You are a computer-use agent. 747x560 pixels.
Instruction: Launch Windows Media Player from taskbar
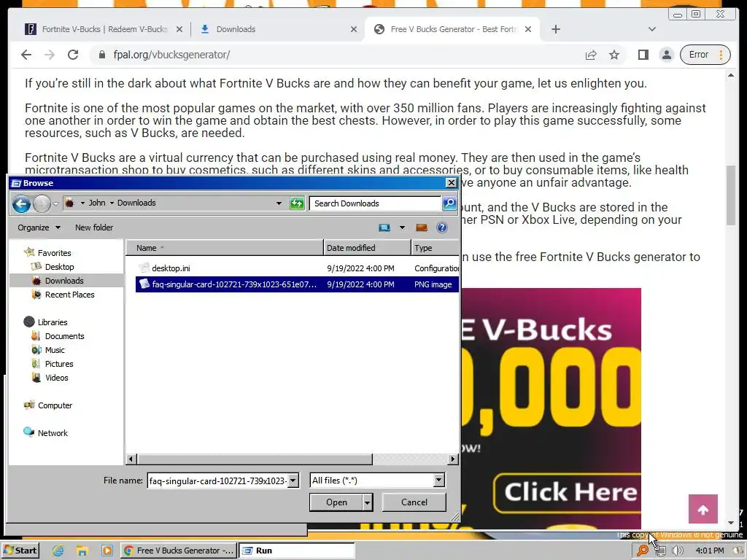tap(107, 551)
